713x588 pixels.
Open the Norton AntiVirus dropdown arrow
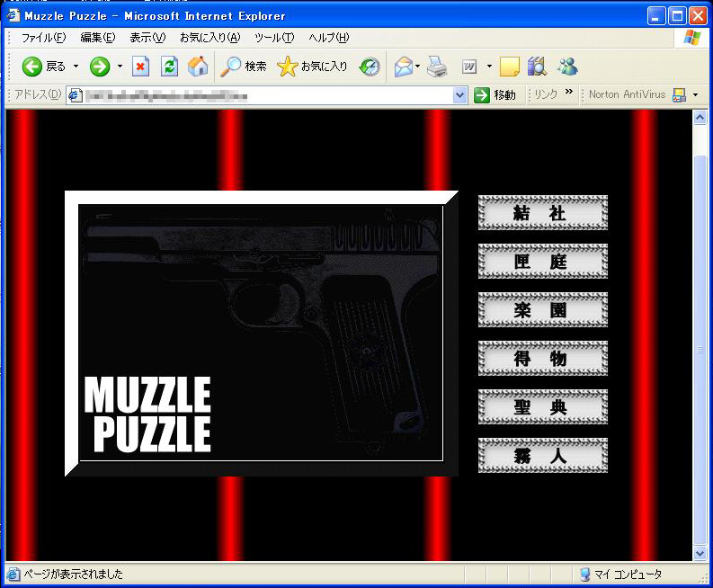(695, 95)
